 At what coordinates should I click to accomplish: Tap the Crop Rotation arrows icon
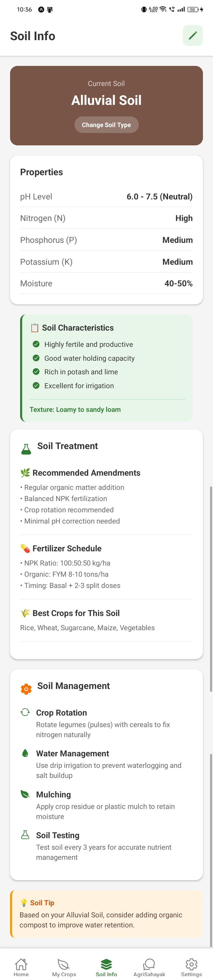pos(26,712)
